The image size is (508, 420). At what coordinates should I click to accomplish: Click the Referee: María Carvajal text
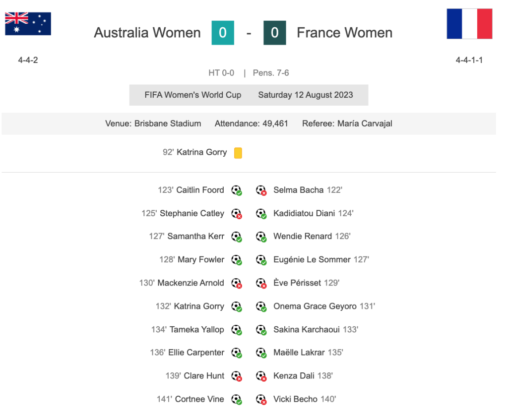point(347,123)
